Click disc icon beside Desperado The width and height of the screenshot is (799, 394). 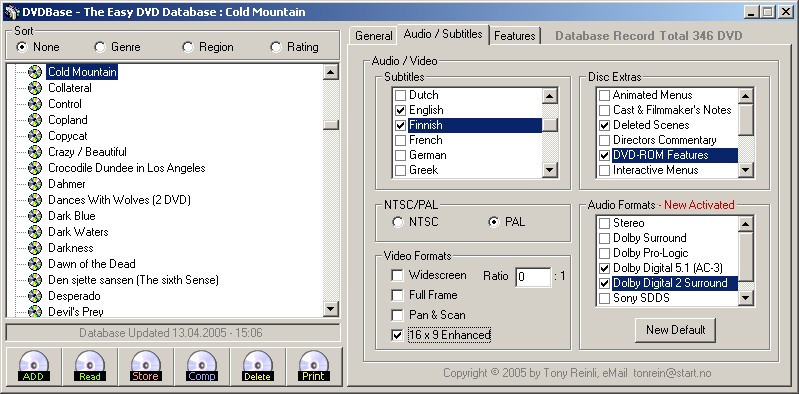click(35, 296)
